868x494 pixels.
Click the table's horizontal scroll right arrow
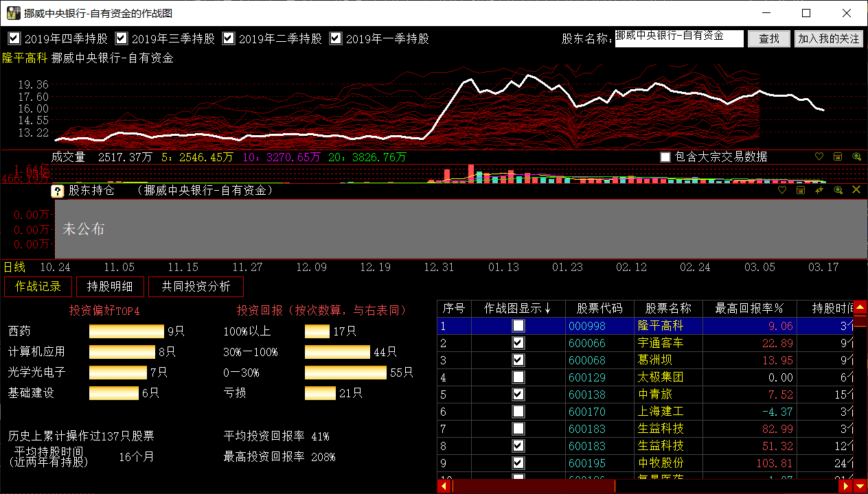pyautogui.click(x=845, y=486)
